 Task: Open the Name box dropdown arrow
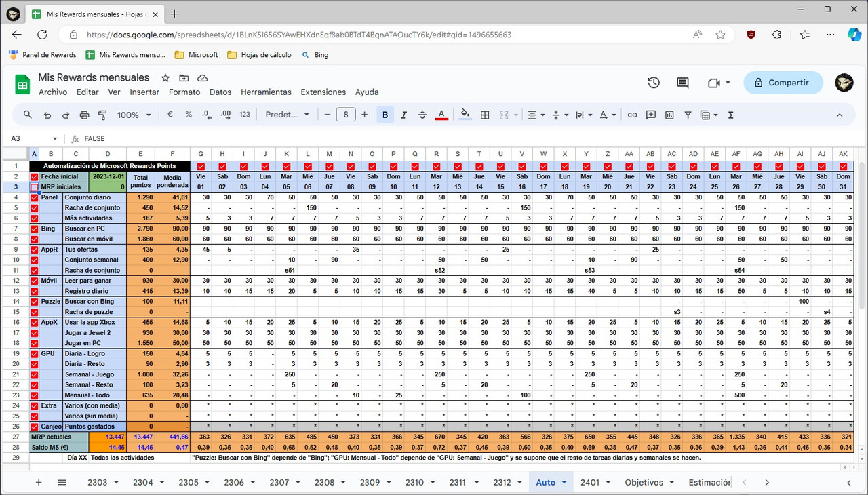coord(55,138)
